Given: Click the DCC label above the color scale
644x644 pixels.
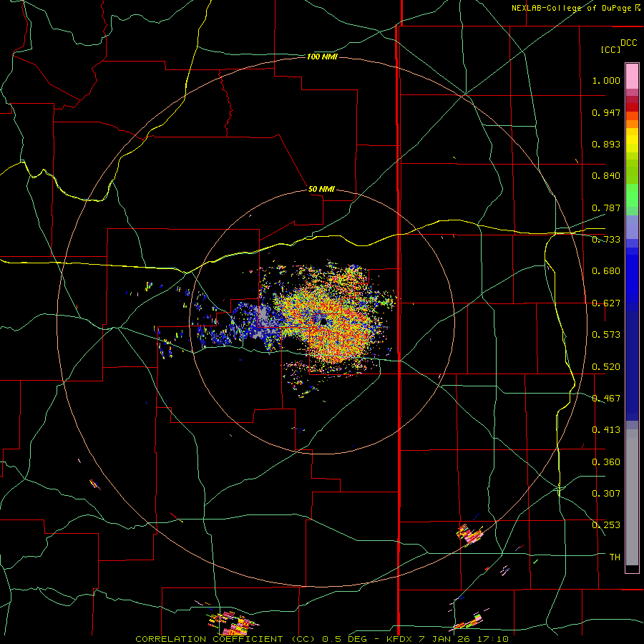Looking at the screenshot, I should click(629, 43).
